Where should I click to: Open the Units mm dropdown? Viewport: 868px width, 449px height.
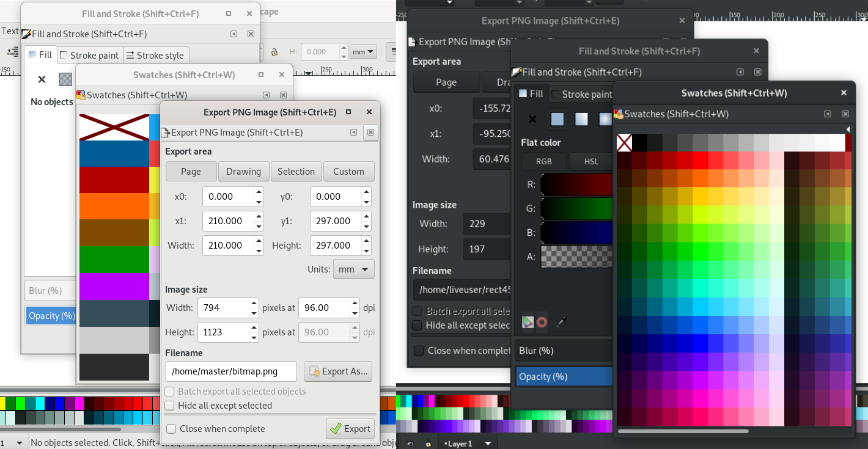(353, 269)
